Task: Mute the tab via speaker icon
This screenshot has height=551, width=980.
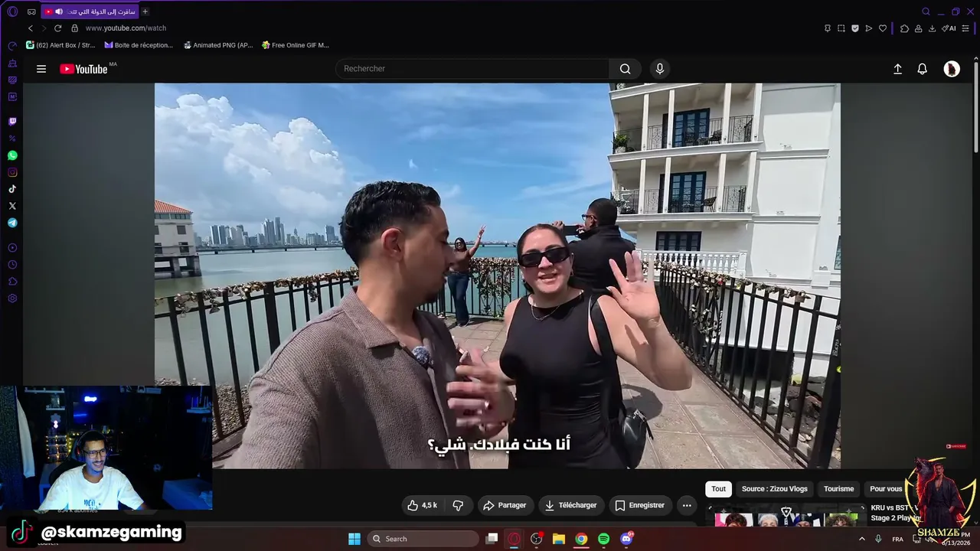Action: 59,11
